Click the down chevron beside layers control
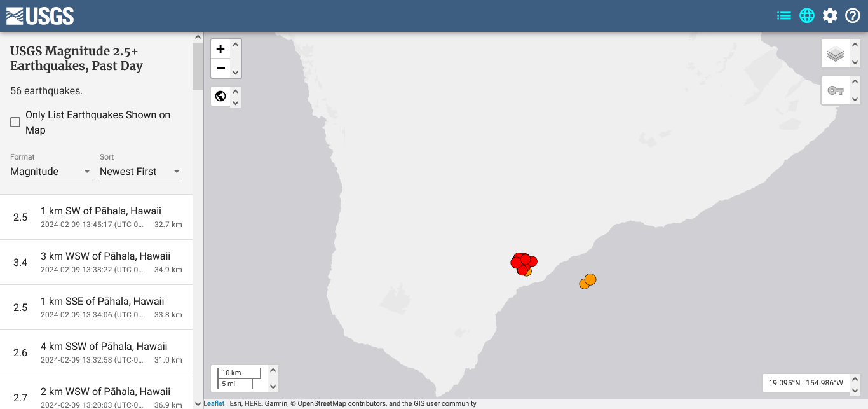Viewport: 868px width, 409px height. tap(855, 62)
